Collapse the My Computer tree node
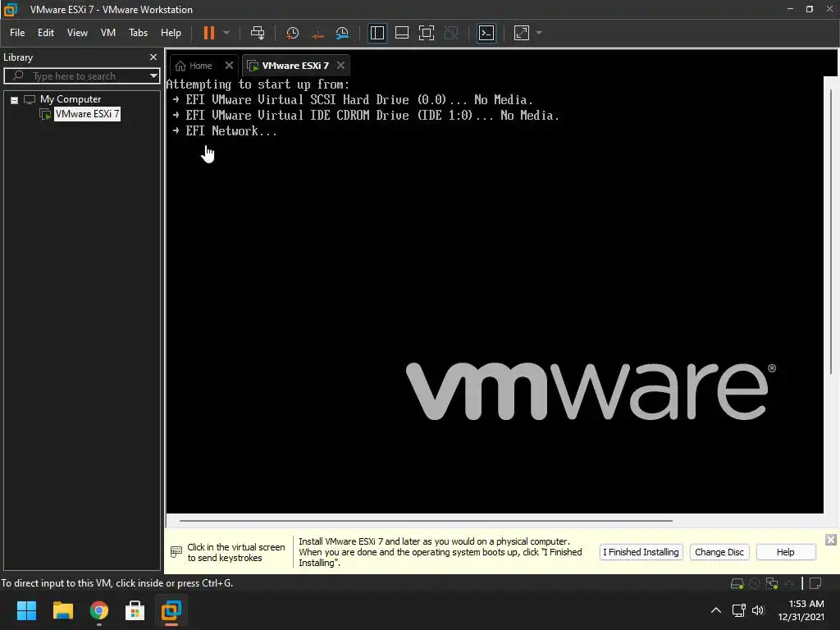The height and width of the screenshot is (630, 840). click(x=15, y=99)
